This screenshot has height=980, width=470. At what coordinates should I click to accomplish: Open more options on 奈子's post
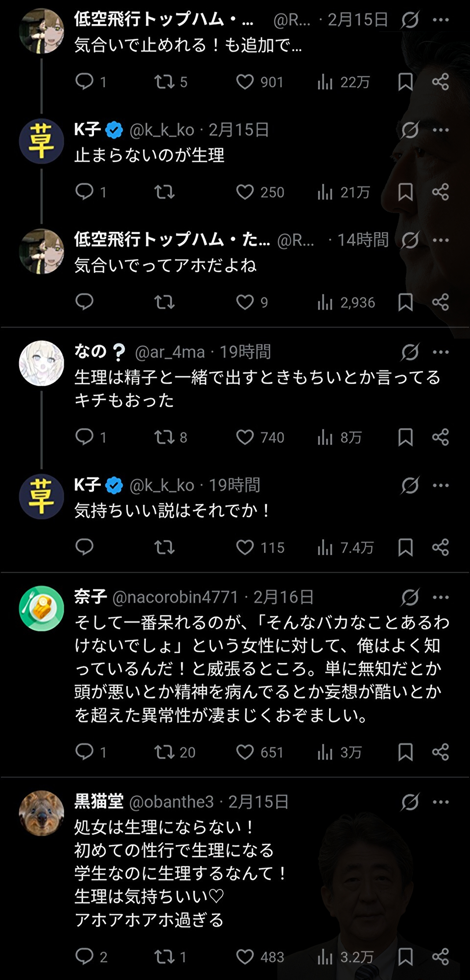click(441, 597)
